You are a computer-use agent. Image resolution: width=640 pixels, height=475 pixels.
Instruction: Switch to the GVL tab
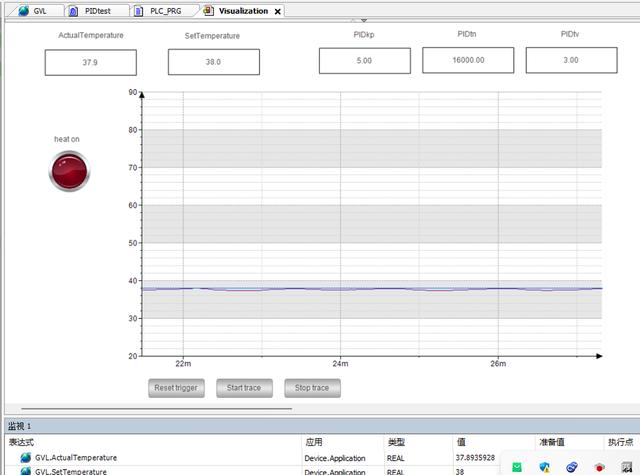click(x=40, y=11)
